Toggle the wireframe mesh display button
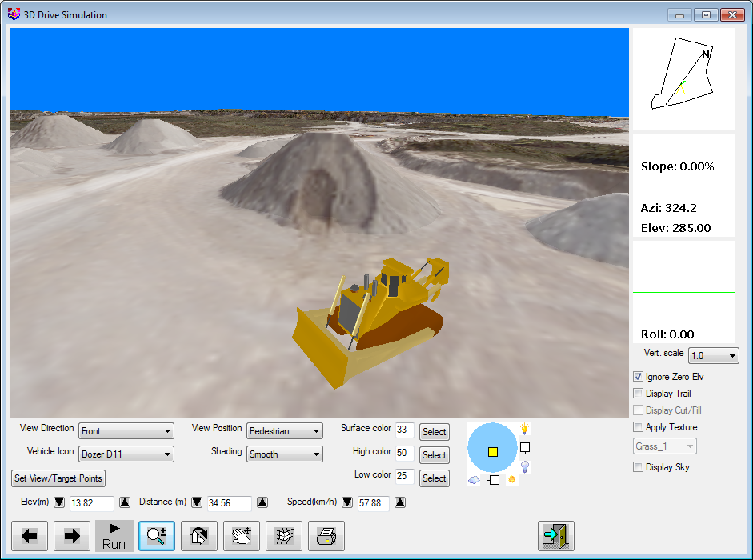Image resolution: width=753 pixels, height=560 pixels. tap(284, 535)
